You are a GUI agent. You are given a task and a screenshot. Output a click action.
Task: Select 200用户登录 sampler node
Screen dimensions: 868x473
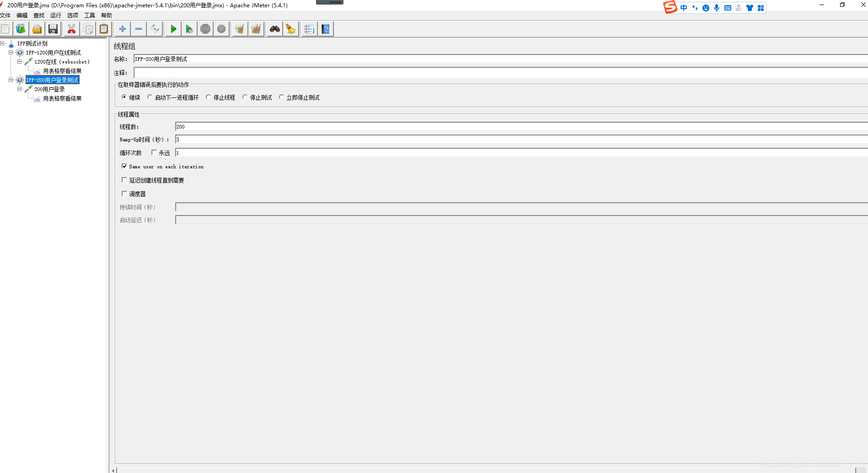[x=49, y=89]
